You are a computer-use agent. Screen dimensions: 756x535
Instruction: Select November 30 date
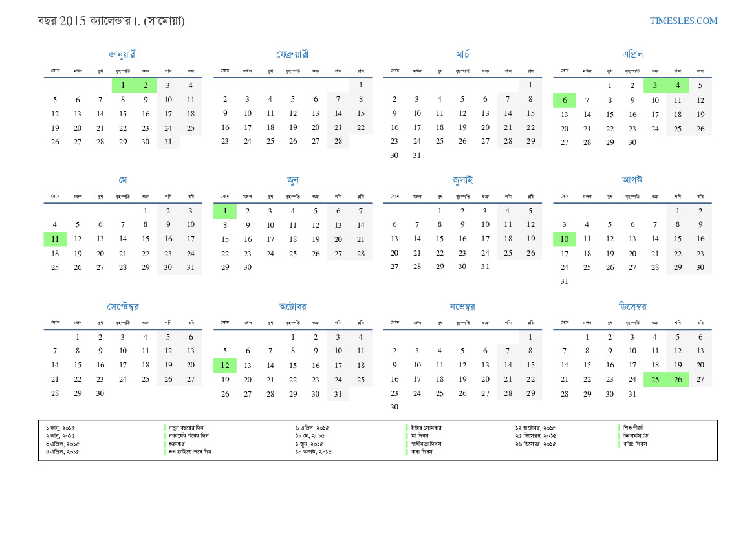pyautogui.click(x=394, y=407)
